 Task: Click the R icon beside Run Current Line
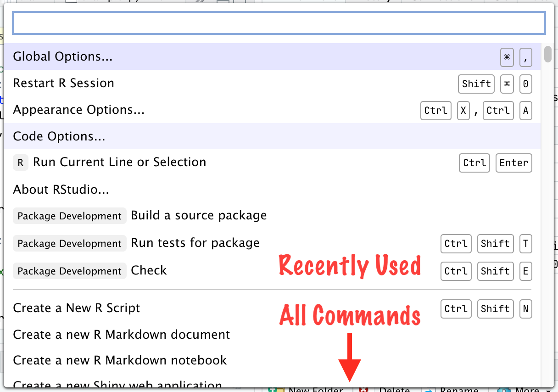coord(20,162)
